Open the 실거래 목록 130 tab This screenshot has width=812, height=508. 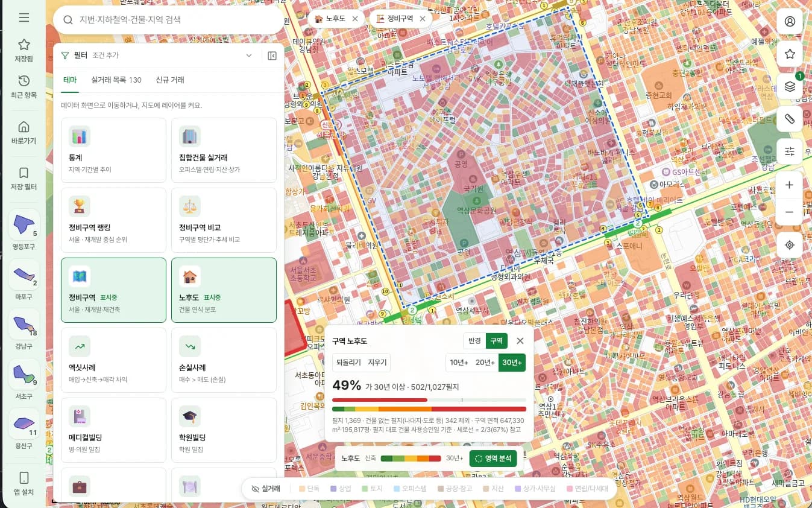(x=116, y=80)
